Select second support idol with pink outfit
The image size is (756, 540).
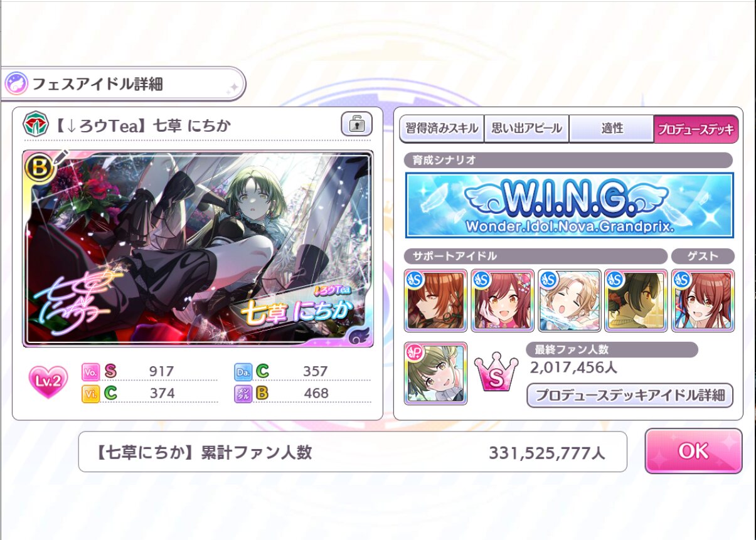pyautogui.click(x=503, y=300)
